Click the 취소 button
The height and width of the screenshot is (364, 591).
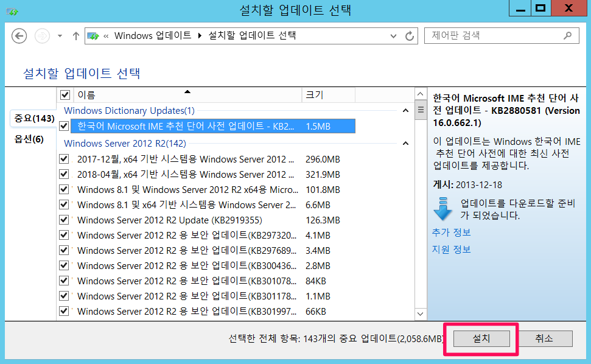(x=544, y=338)
